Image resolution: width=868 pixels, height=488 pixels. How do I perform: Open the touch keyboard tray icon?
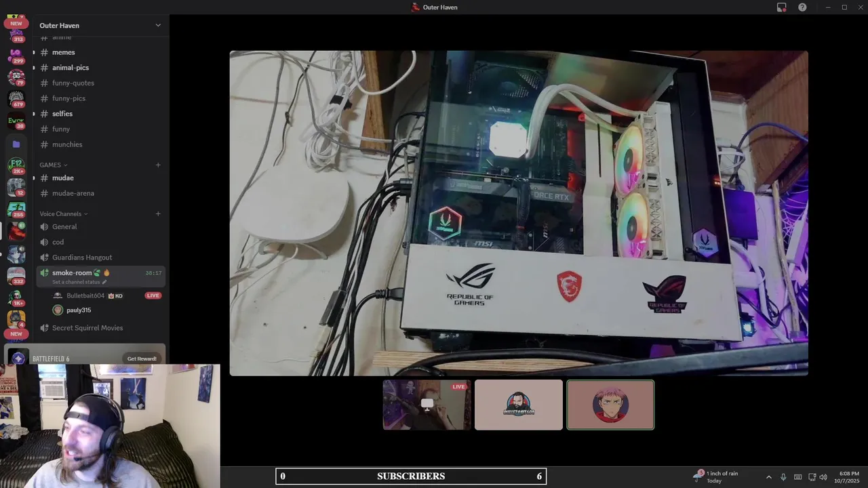point(797,477)
